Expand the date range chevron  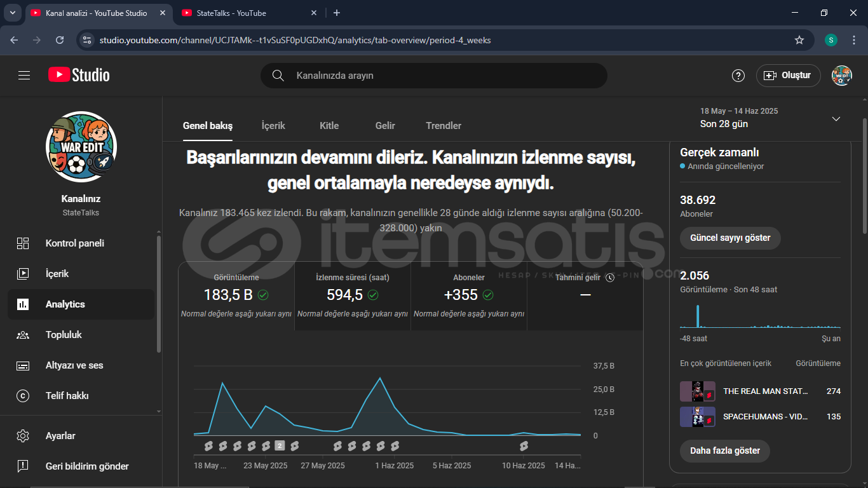point(836,119)
